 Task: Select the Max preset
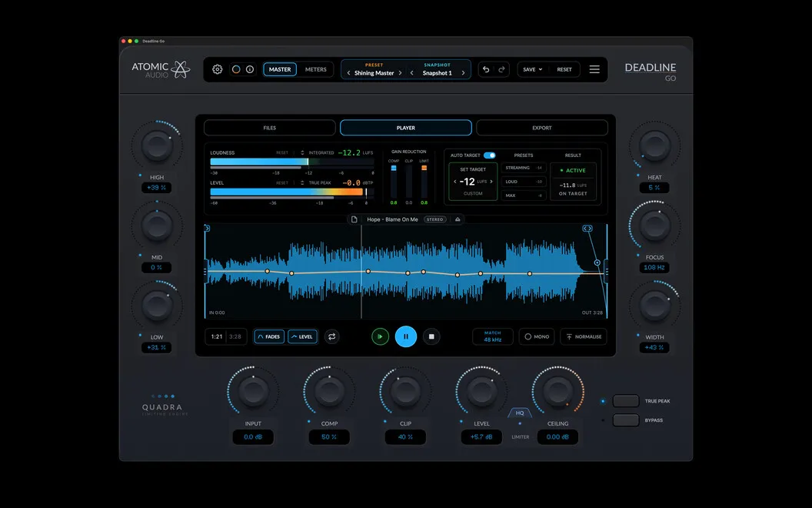[x=524, y=196]
